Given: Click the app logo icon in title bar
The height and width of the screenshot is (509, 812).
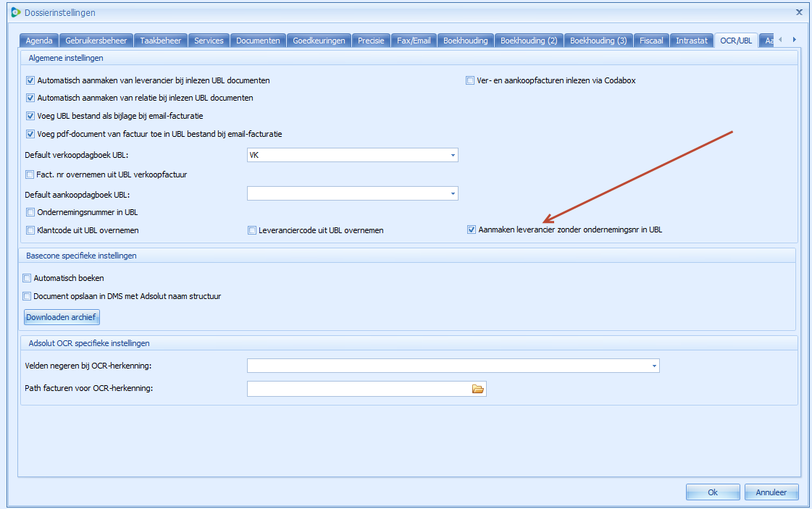Looking at the screenshot, I should coord(15,12).
